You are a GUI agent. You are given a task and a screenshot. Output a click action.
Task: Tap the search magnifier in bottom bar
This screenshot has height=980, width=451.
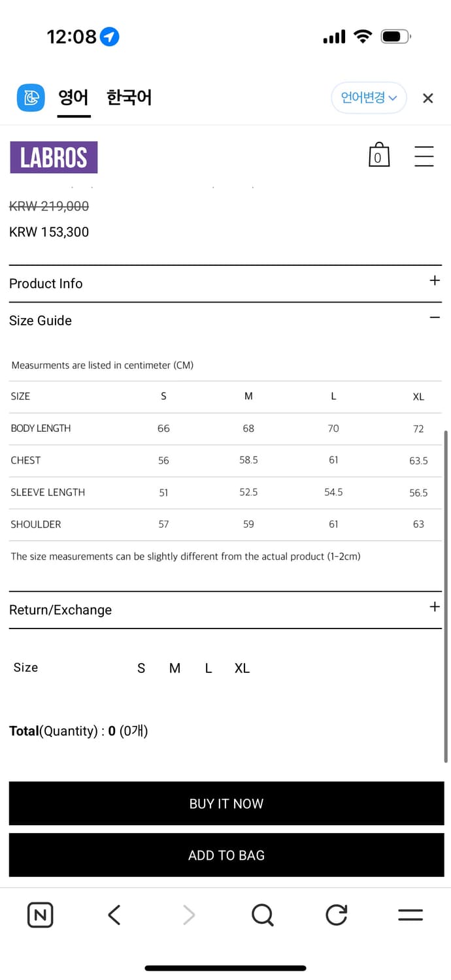[262, 915]
